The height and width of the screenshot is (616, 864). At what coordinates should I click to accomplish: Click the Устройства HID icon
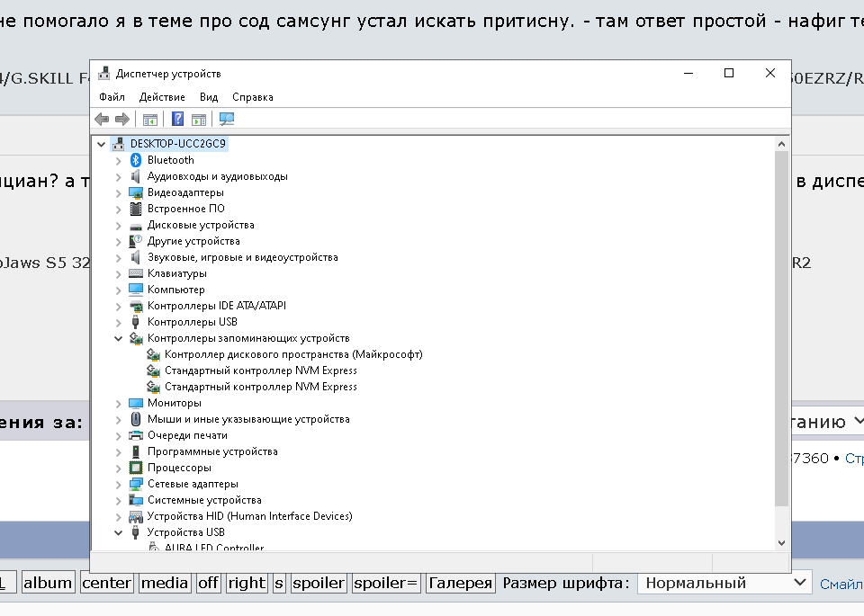136,516
